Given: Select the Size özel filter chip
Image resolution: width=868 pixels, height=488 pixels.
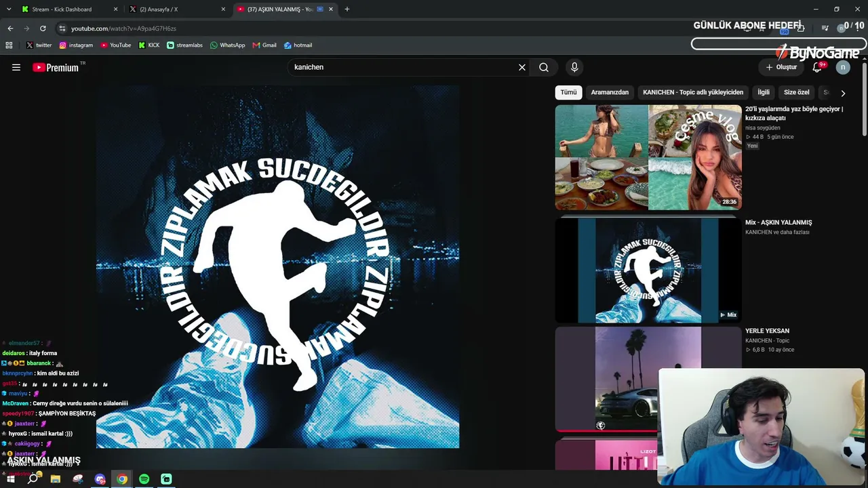Looking at the screenshot, I should pos(797,92).
